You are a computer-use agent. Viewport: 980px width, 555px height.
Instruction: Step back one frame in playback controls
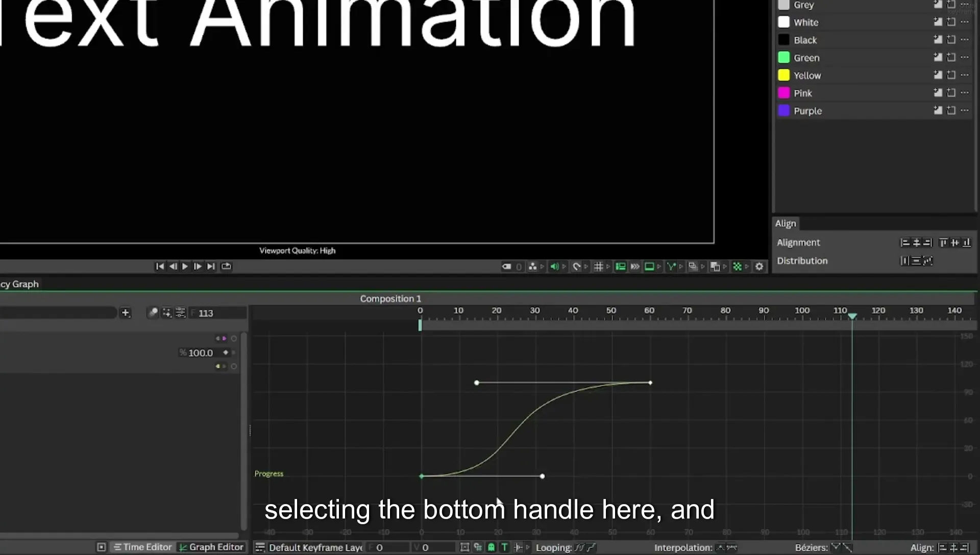point(173,266)
